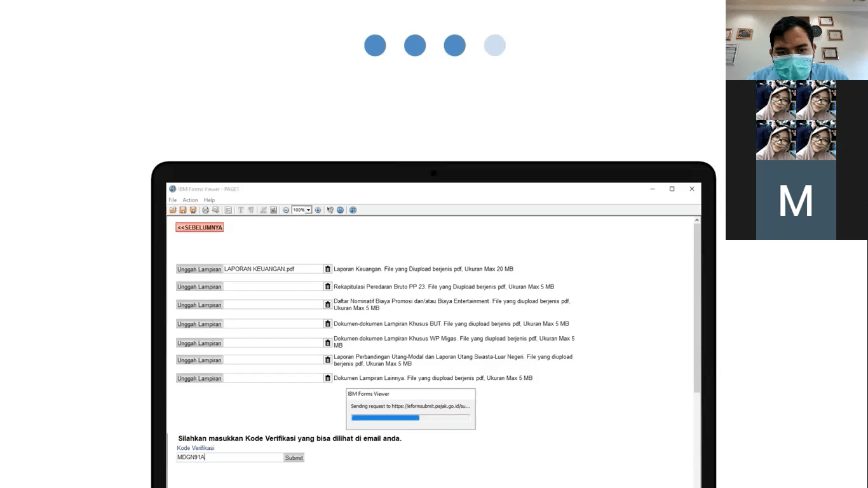868x488 pixels.
Task: Open the File menu
Action: click(172, 200)
